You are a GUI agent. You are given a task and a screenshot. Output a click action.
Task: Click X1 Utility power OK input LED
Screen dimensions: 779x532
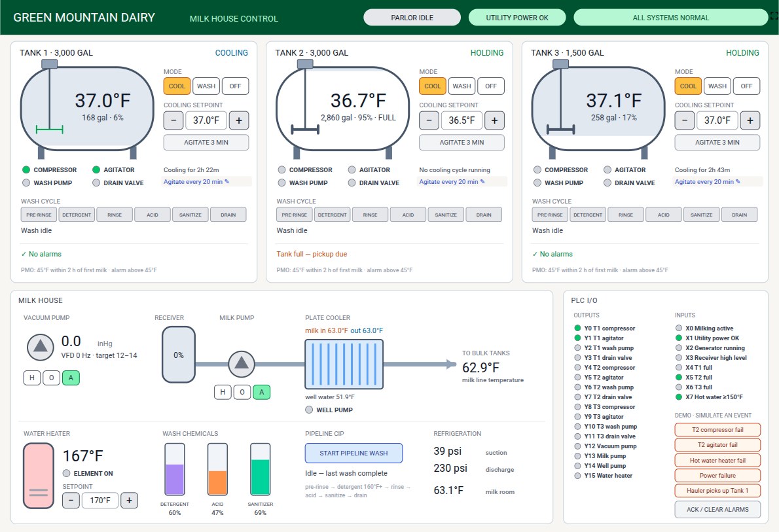[679, 338]
